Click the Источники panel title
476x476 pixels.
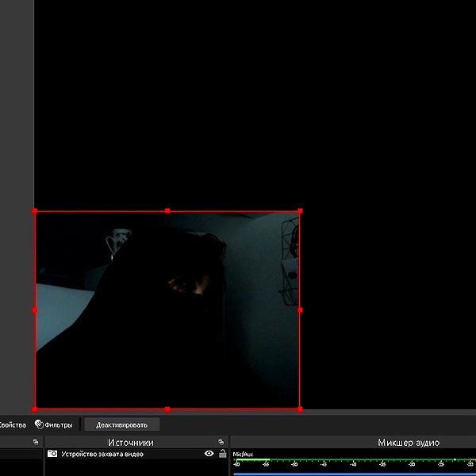point(131,443)
